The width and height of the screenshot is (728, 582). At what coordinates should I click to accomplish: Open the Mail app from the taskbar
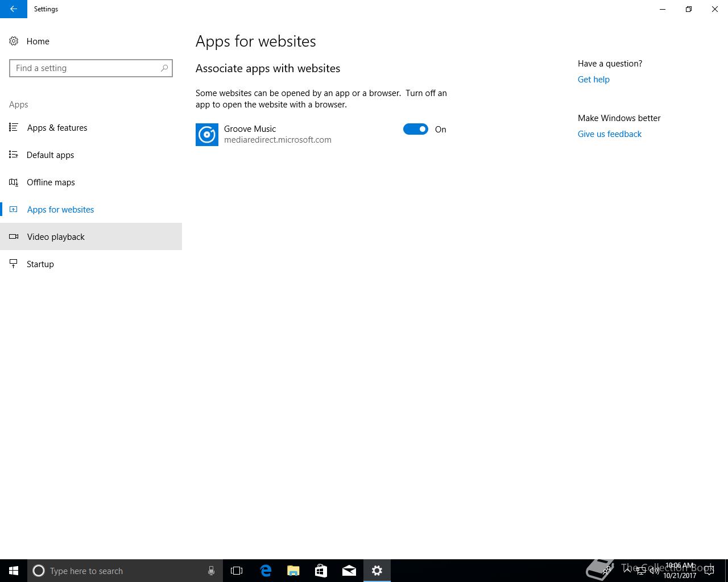pos(349,571)
